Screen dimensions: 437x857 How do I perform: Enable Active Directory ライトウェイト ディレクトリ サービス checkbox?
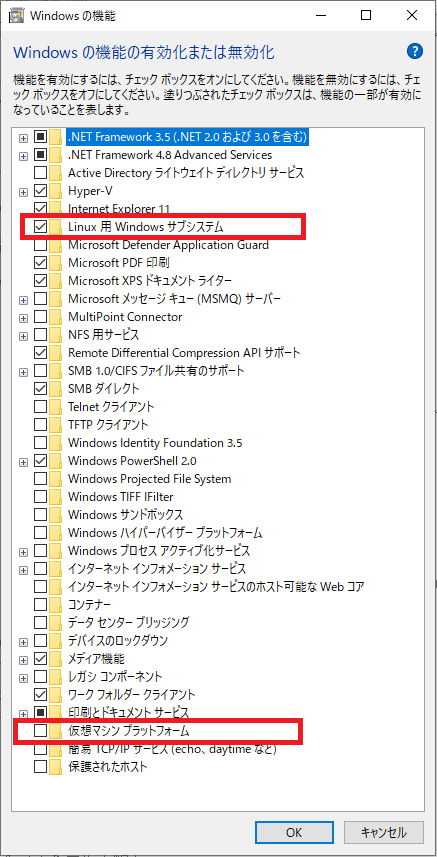click(x=40, y=173)
